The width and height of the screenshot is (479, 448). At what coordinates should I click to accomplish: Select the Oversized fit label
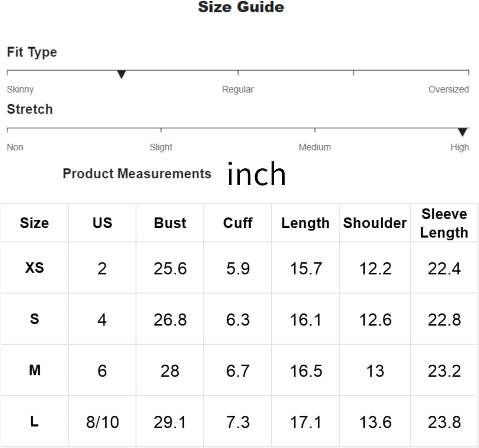click(449, 89)
